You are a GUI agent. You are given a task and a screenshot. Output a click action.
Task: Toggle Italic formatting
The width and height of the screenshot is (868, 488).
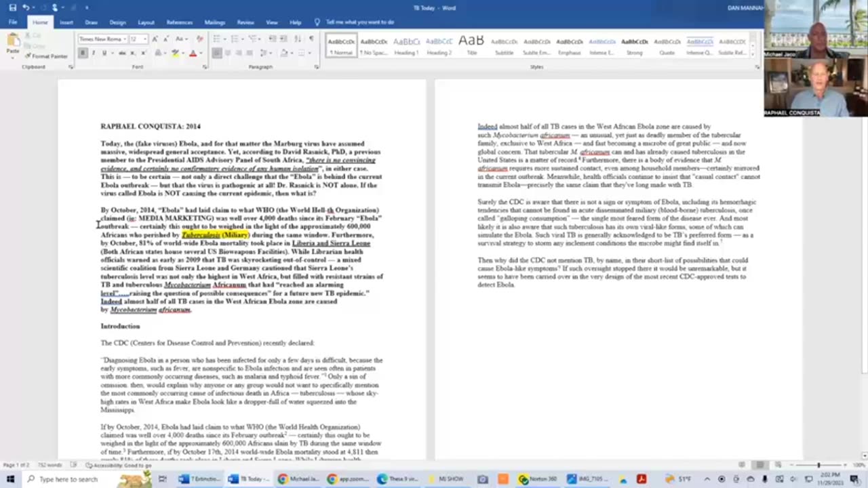click(x=93, y=53)
